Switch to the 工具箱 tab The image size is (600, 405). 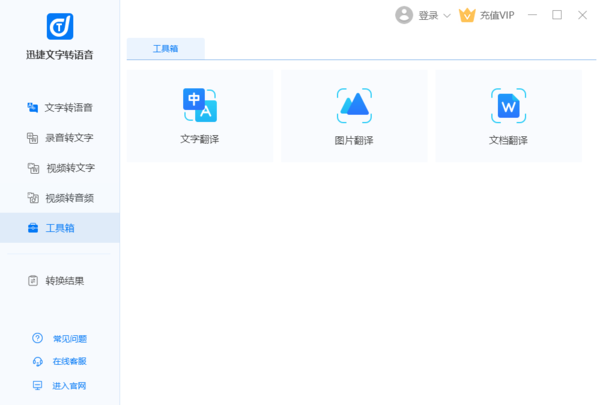pos(166,48)
